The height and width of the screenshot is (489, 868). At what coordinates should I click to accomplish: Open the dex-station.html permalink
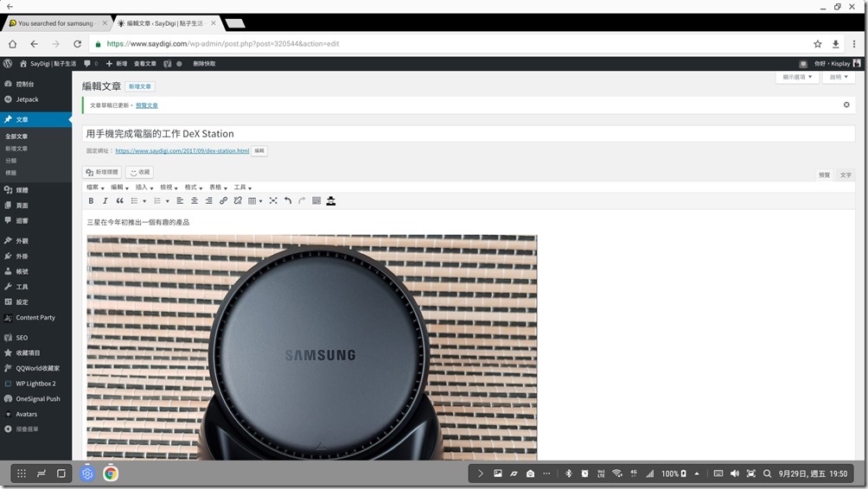coord(182,150)
